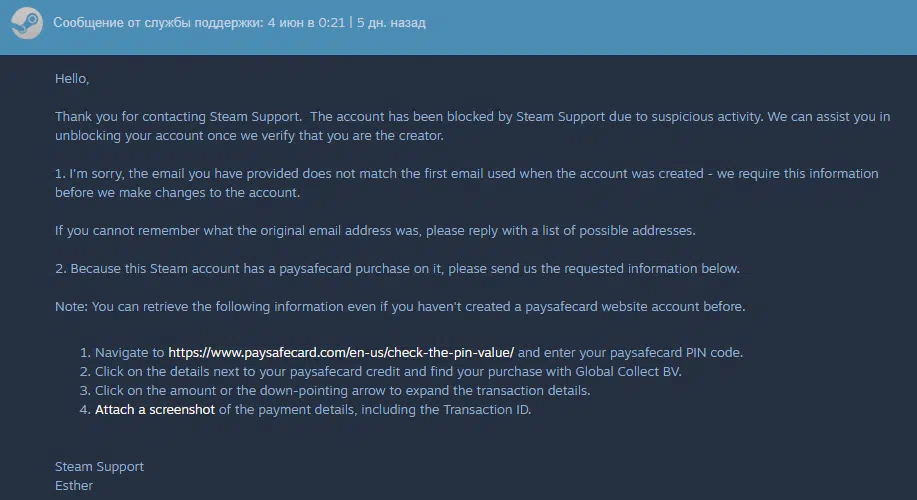This screenshot has height=500, width=917.
Task: Click the 'Note: You can retrieve' paragraph
Action: coord(400,306)
